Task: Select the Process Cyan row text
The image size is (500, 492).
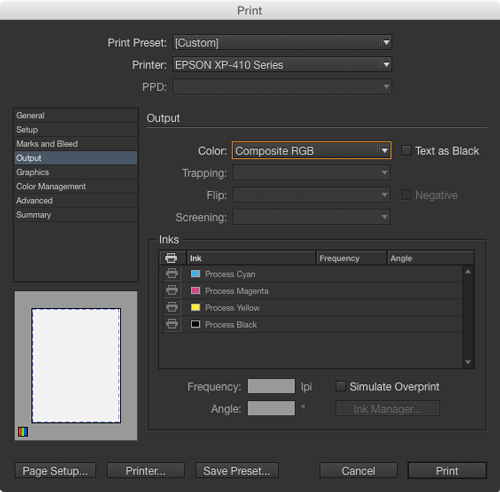Action: click(230, 274)
